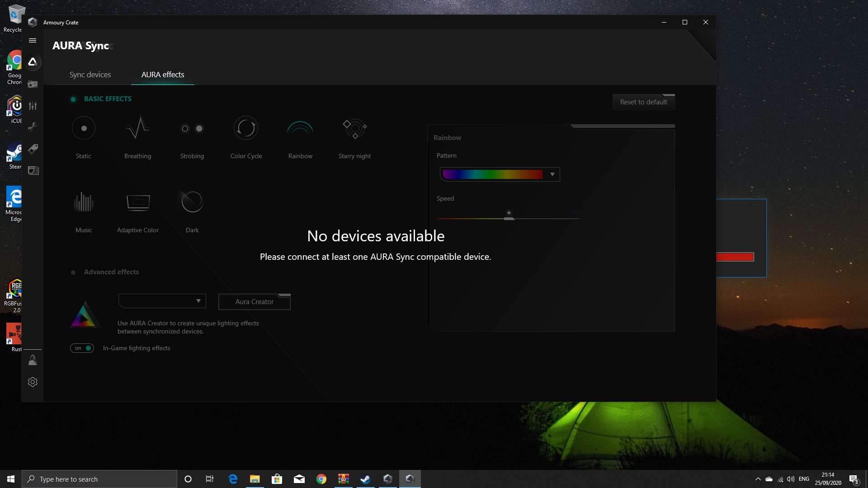Open Task View on the taskbar
868x488 pixels.
[x=210, y=479]
